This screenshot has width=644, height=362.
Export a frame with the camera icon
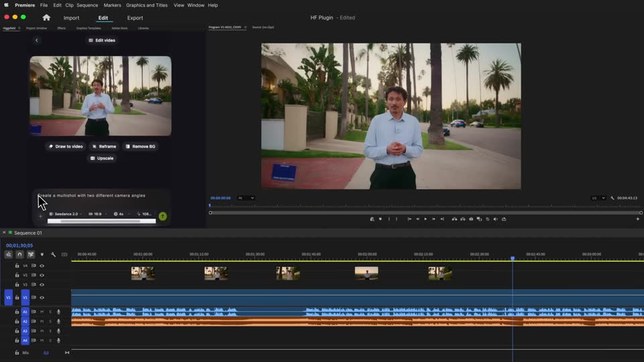[x=471, y=219]
